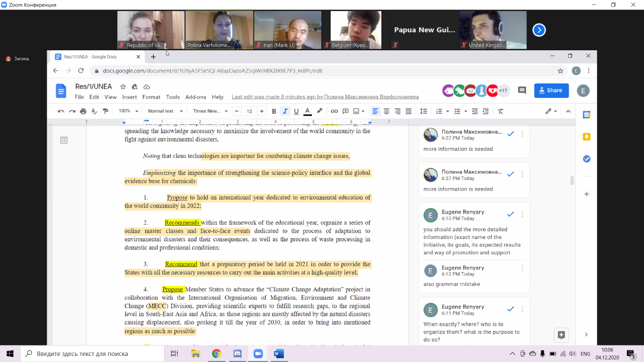Viewport: 644px width, 362px height.
Task: Open the Format menu
Action: pyautogui.click(x=151, y=97)
